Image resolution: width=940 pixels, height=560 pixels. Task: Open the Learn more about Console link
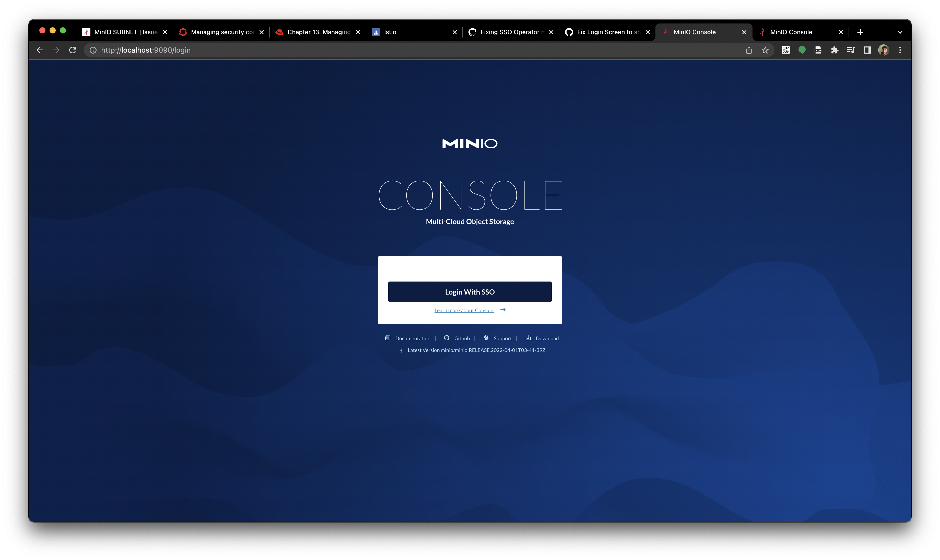(464, 310)
